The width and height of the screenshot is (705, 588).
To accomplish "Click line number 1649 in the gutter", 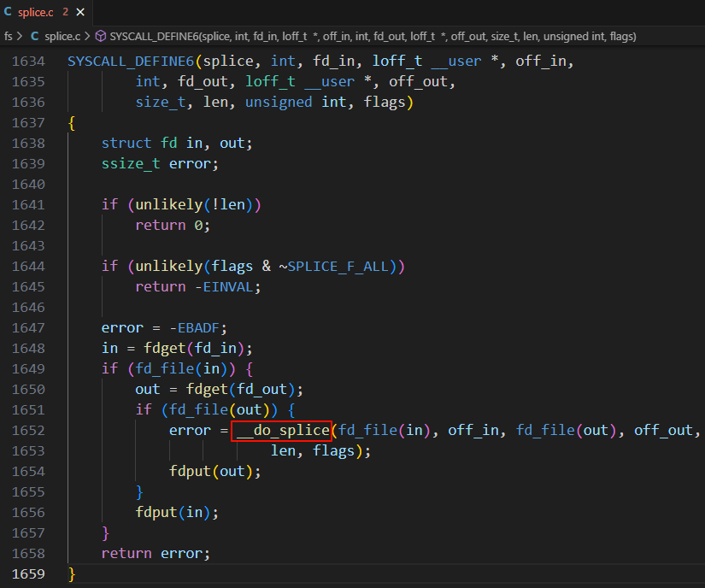I will [28, 368].
